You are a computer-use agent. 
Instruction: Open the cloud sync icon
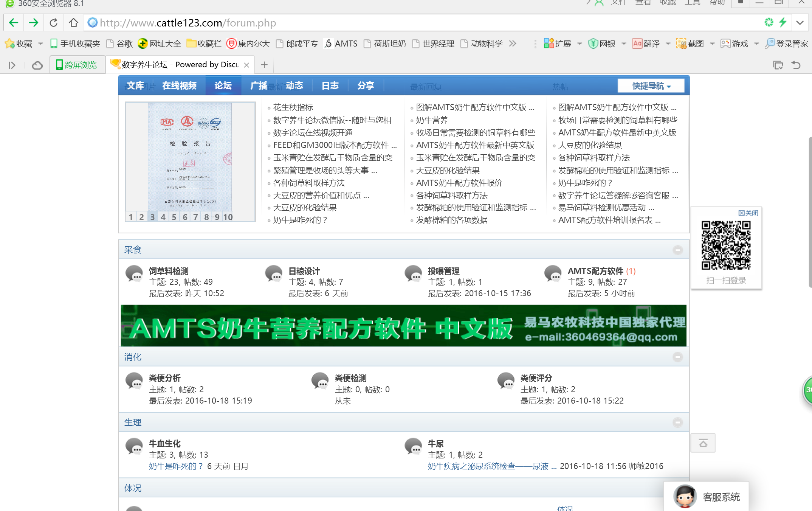(37, 65)
